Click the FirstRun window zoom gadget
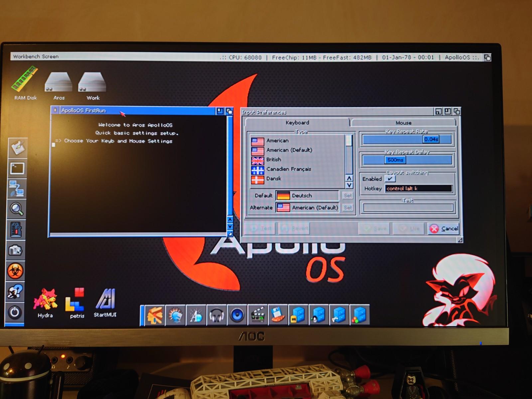Image resolution: width=532 pixels, height=399 pixels. [x=220, y=111]
